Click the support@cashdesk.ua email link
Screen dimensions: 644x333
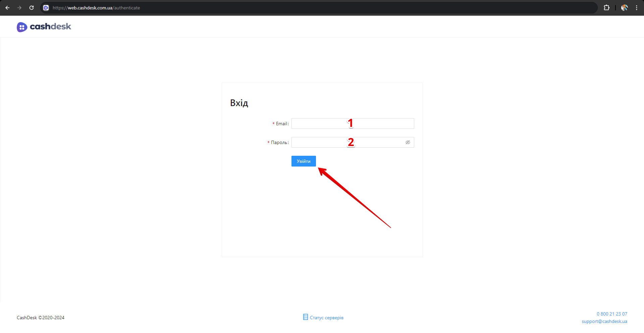pos(604,321)
